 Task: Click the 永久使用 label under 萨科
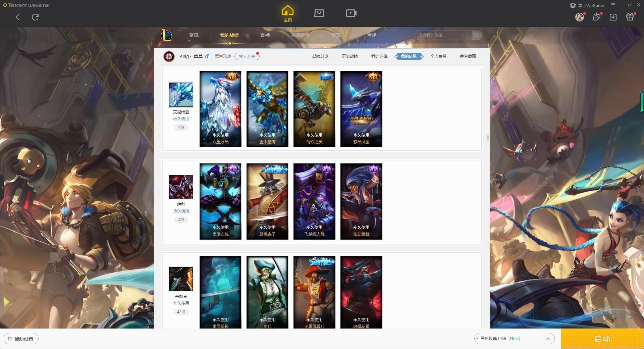(x=181, y=211)
